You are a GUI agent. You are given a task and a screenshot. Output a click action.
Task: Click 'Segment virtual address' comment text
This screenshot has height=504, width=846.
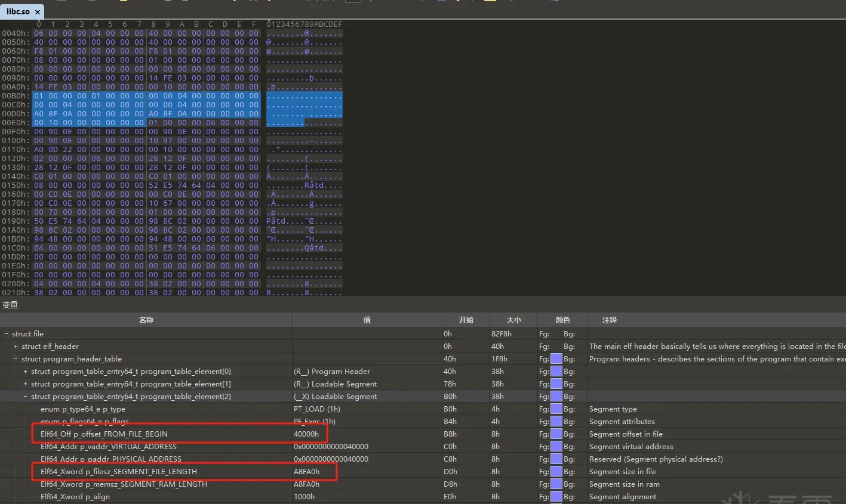click(x=631, y=447)
